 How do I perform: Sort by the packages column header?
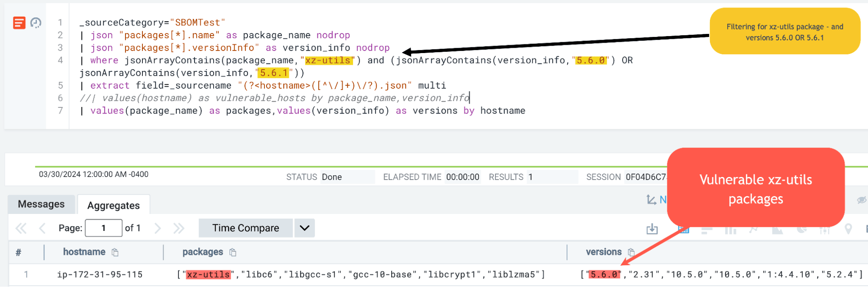[x=203, y=252]
